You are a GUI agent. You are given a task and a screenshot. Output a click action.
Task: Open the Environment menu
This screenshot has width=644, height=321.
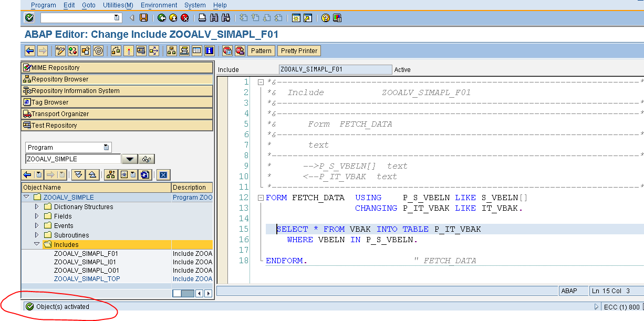[159, 5]
